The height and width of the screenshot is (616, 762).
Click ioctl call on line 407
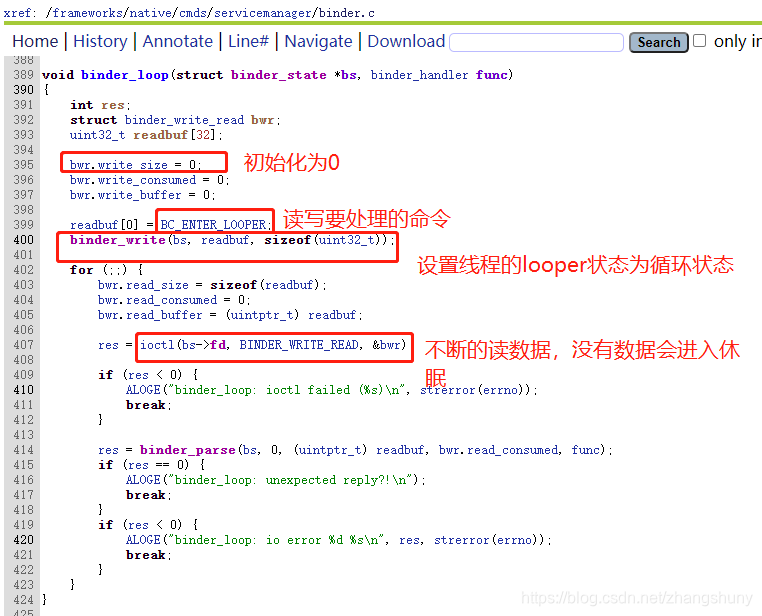[x=157, y=345]
